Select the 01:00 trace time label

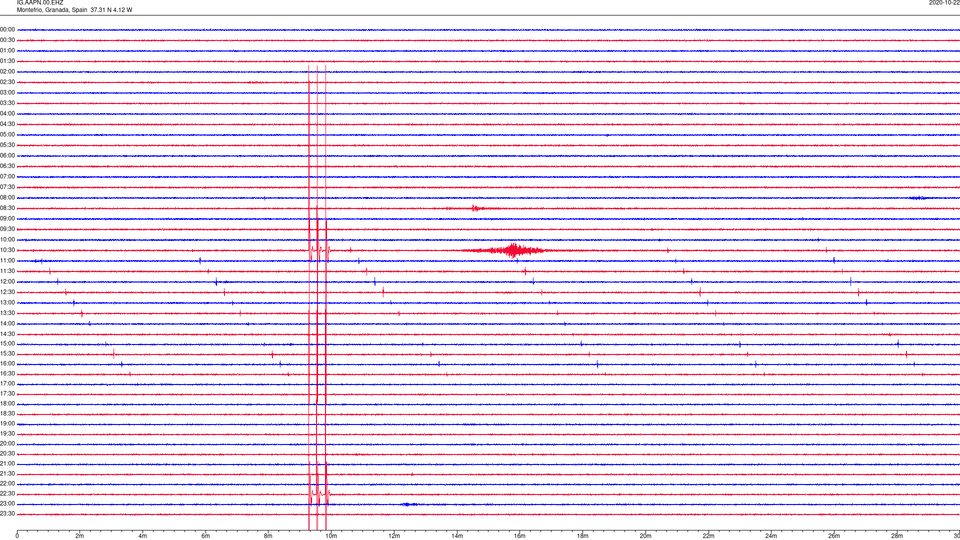[x=7, y=51]
